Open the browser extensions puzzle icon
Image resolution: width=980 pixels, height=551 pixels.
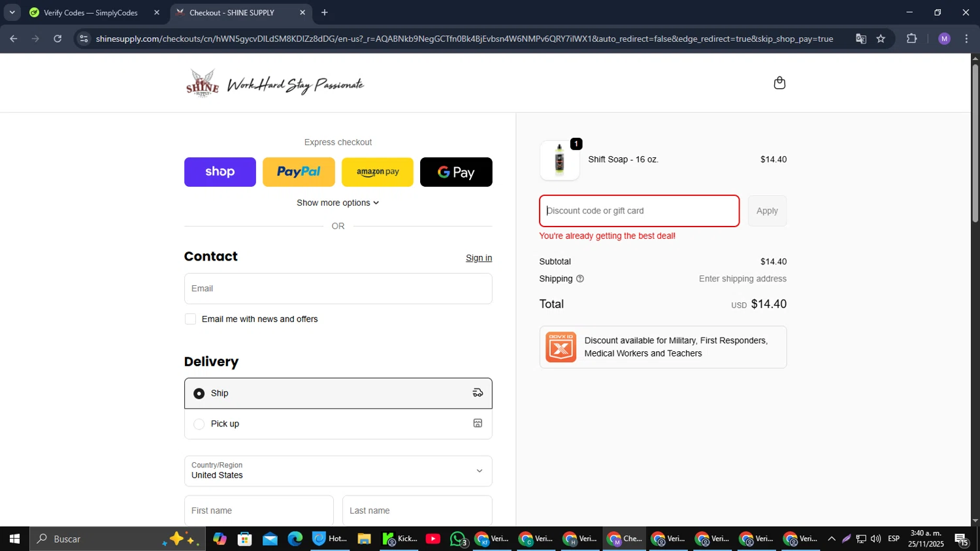[912, 39]
